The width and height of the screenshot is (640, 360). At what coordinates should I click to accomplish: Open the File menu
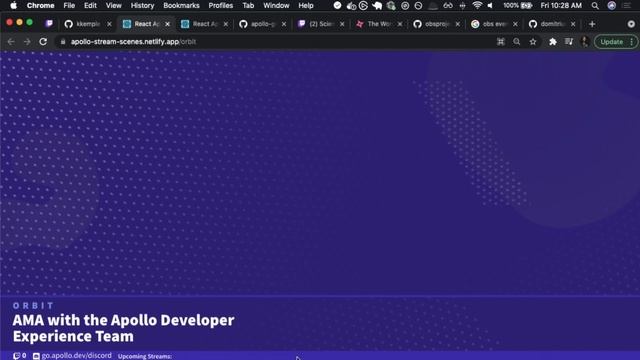69,5
